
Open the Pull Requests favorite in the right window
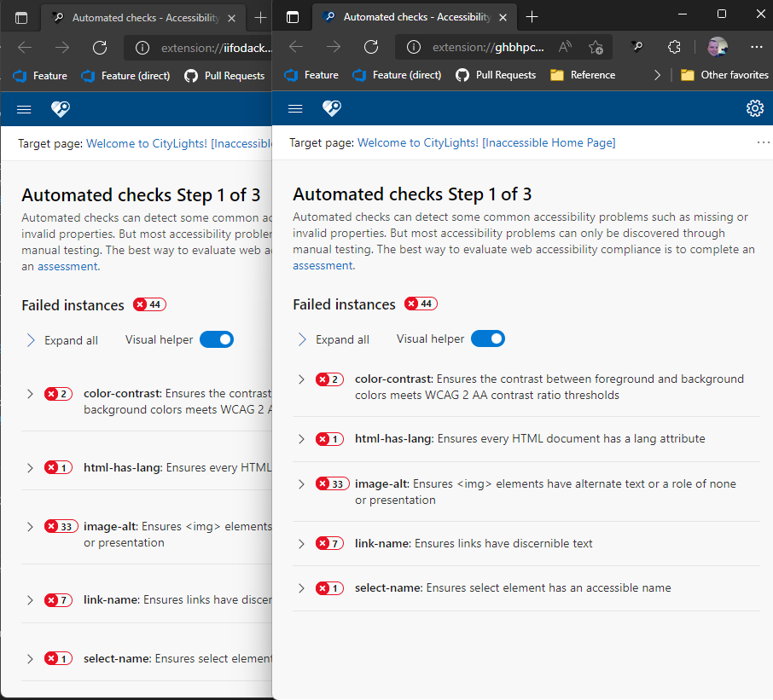tap(496, 75)
